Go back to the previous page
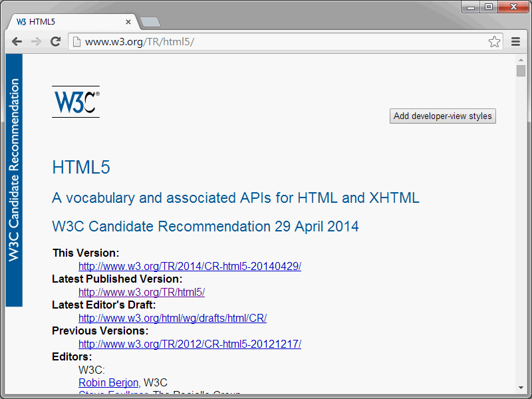This screenshot has height=399, width=532. 17,42
